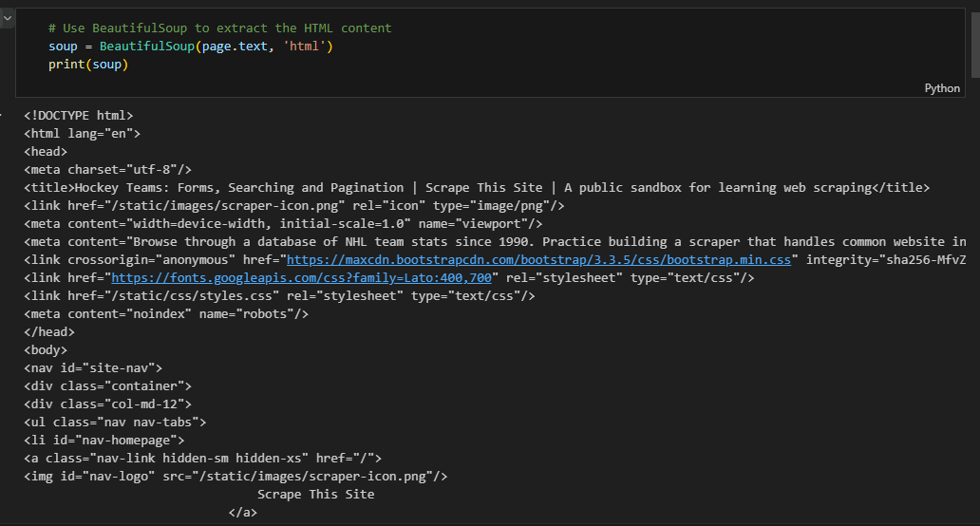Click the <ul class="nav nav-tabs"> line

click(x=115, y=422)
